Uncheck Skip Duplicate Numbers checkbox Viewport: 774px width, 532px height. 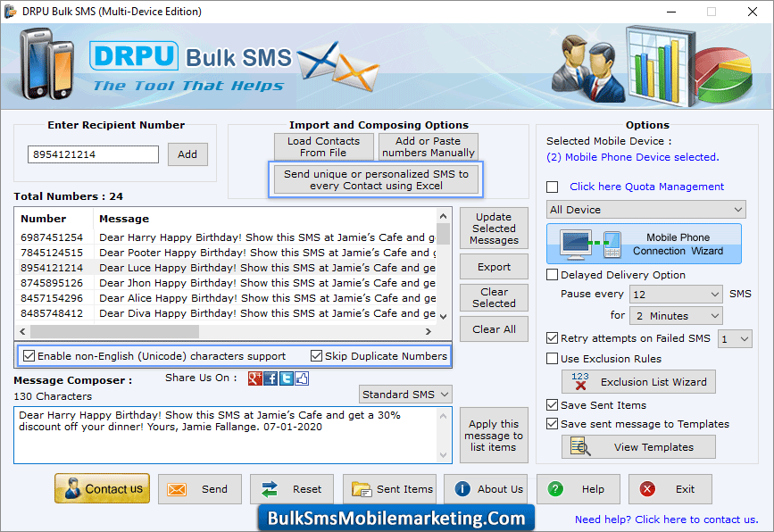click(316, 356)
